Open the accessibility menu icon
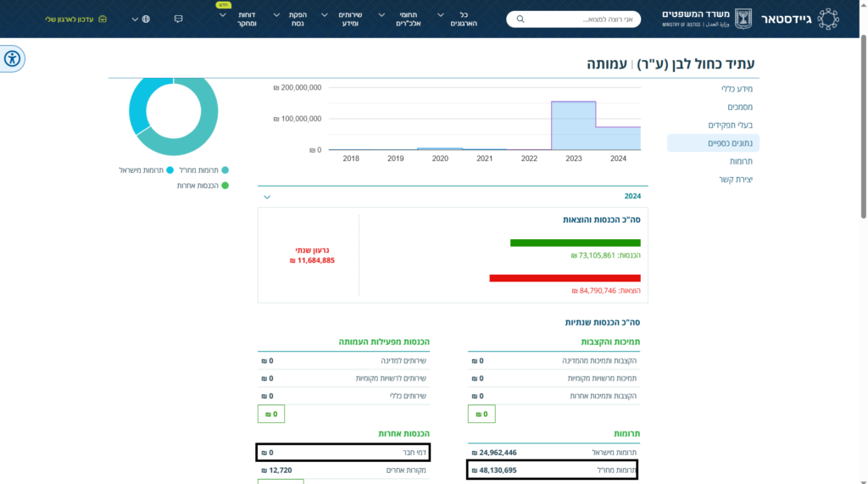Viewport: 868px width, 484px height. [x=12, y=58]
